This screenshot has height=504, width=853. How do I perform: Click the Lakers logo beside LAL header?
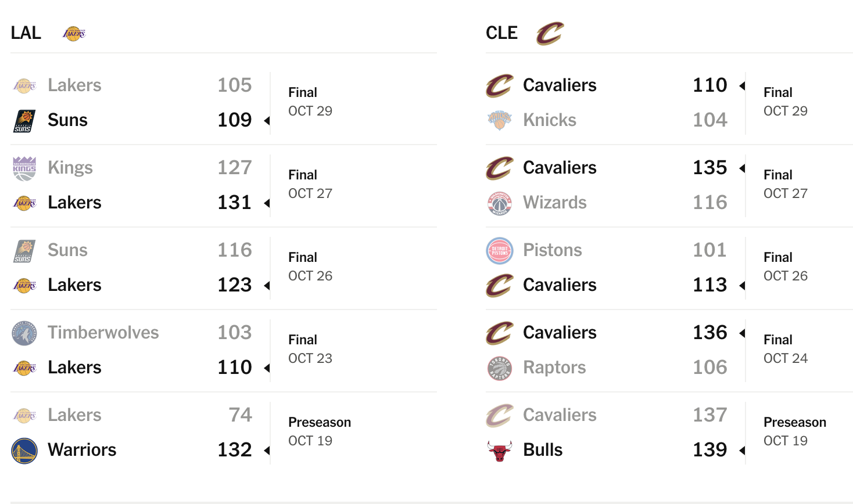pos(74,34)
